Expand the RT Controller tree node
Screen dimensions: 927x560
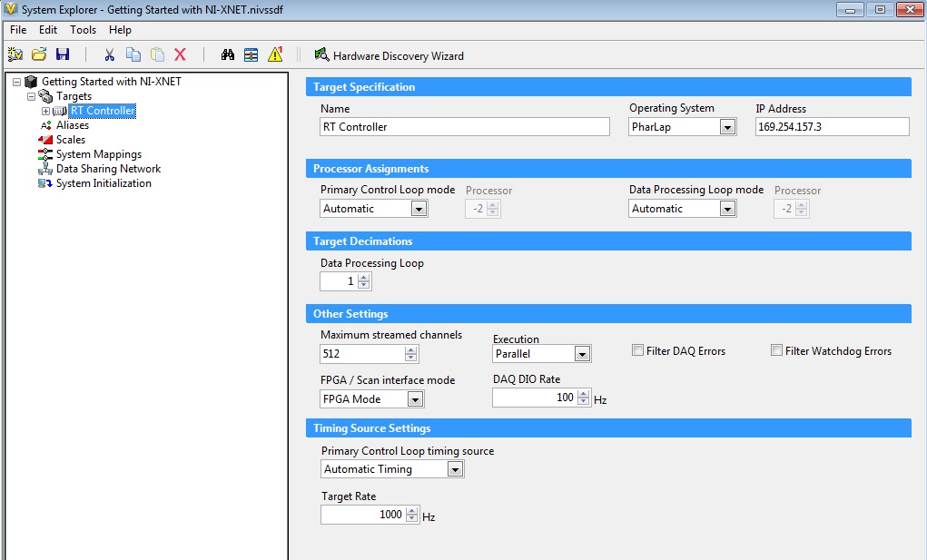point(45,111)
